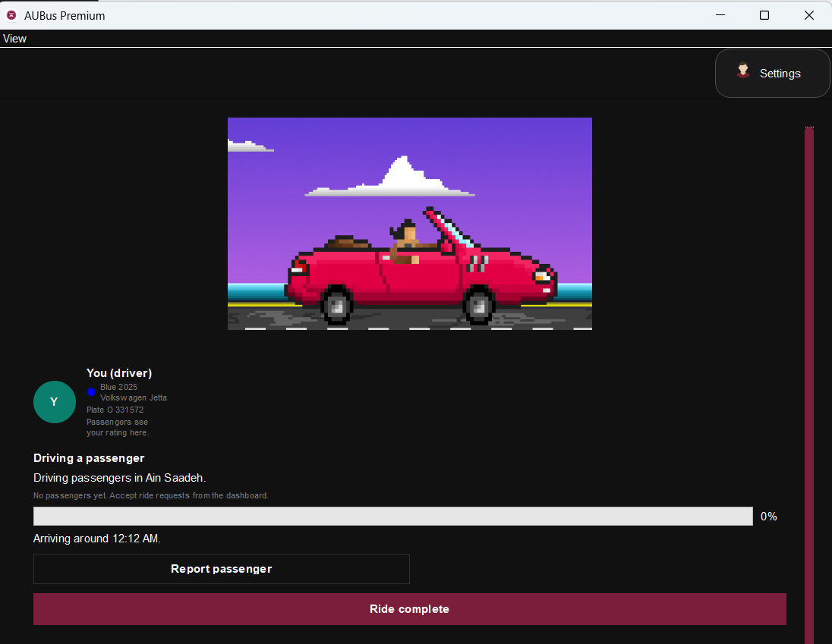Viewport: 832px width, 644px height.
Task: Open the View menu
Action: [x=14, y=39]
